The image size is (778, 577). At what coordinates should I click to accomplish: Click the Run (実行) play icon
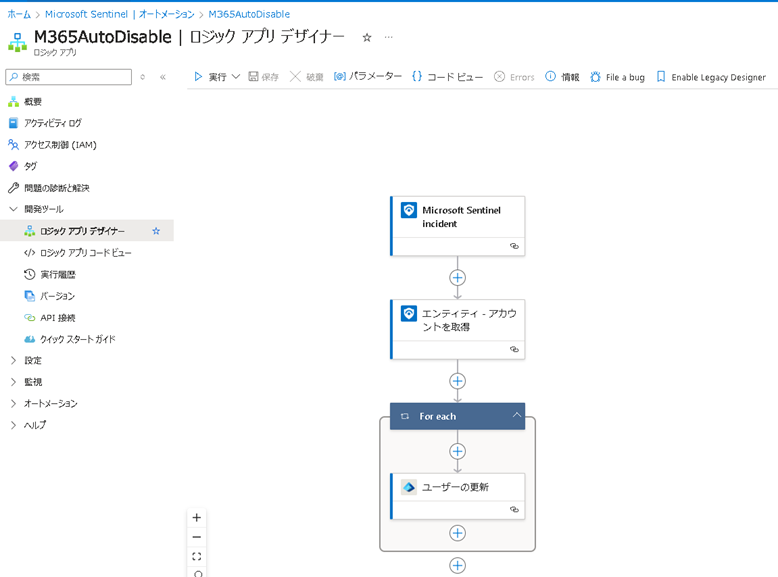tap(199, 77)
